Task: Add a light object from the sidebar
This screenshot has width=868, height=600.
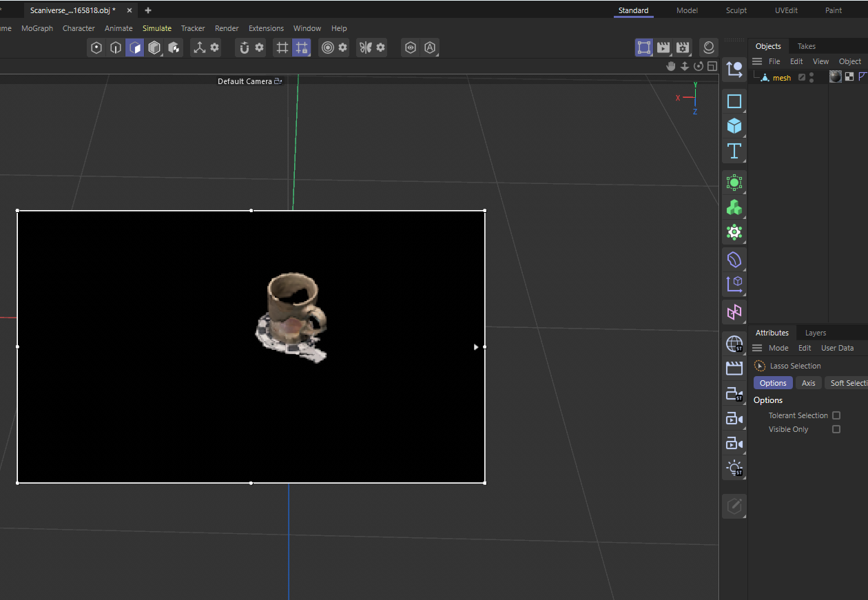Action: pyautogui.click(x=734, y=468)
